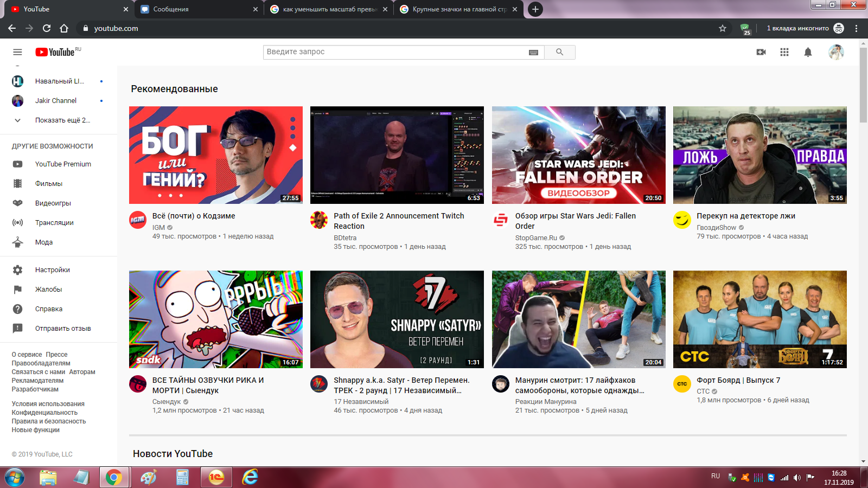Open Internet Explorer from the taskbar
868x488 pixels.
click(x=250, y=478)
